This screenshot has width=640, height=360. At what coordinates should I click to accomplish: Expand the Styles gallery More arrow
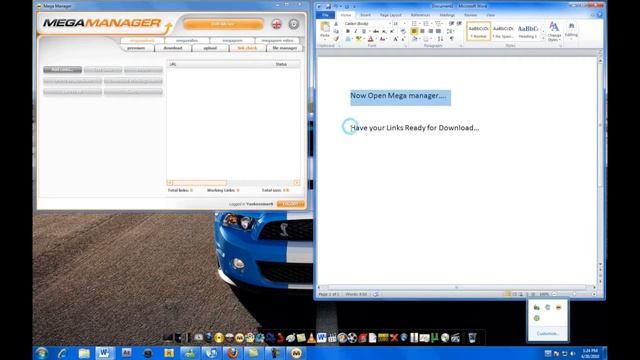point(543,38)
